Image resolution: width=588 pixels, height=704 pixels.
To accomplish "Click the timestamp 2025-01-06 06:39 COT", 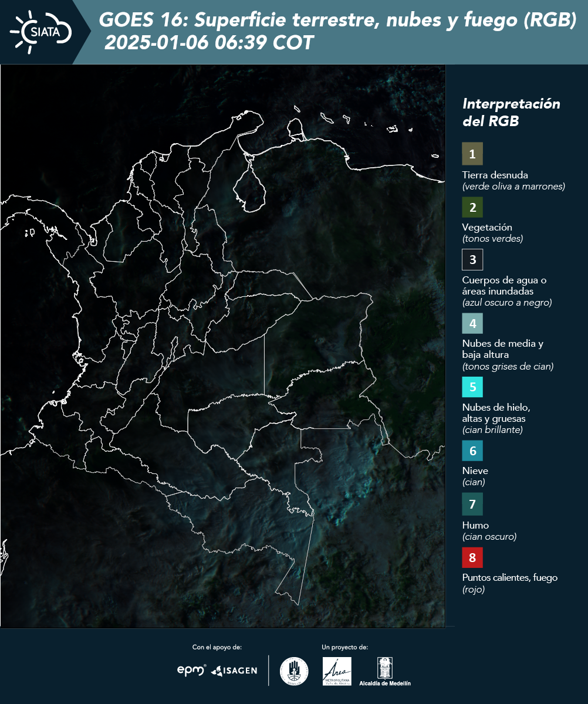I will [x=209, y=43].
